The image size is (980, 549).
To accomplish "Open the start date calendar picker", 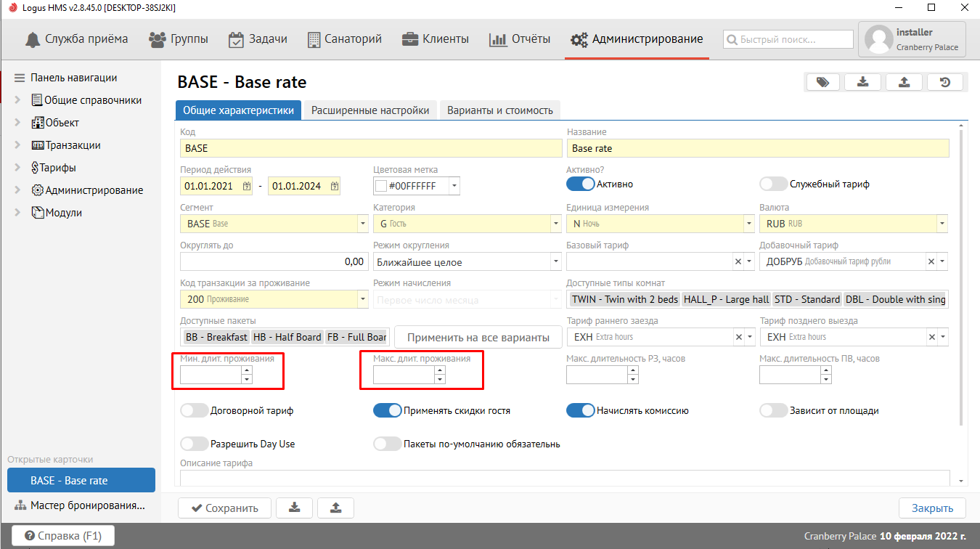I will coord(246,187).
